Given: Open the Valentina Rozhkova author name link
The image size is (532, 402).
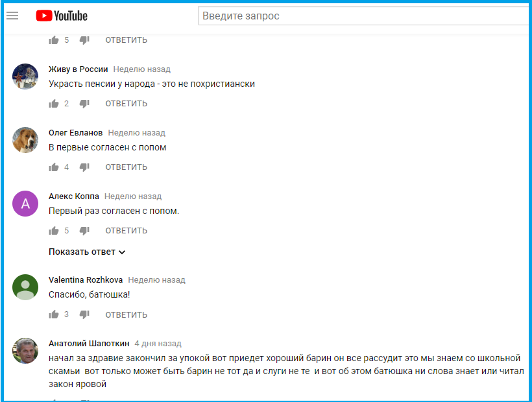Looking at the screenshot, I should pyautogui.click(x=86, y=280).
